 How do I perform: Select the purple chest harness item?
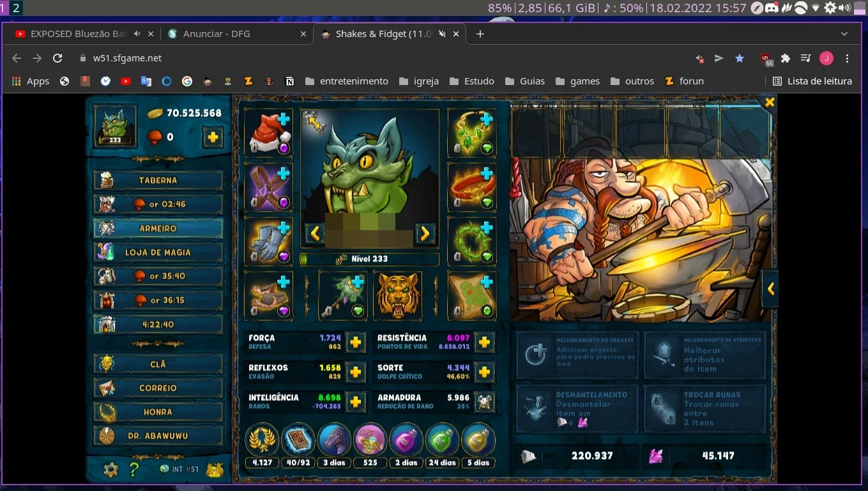(x=268, y=187)
